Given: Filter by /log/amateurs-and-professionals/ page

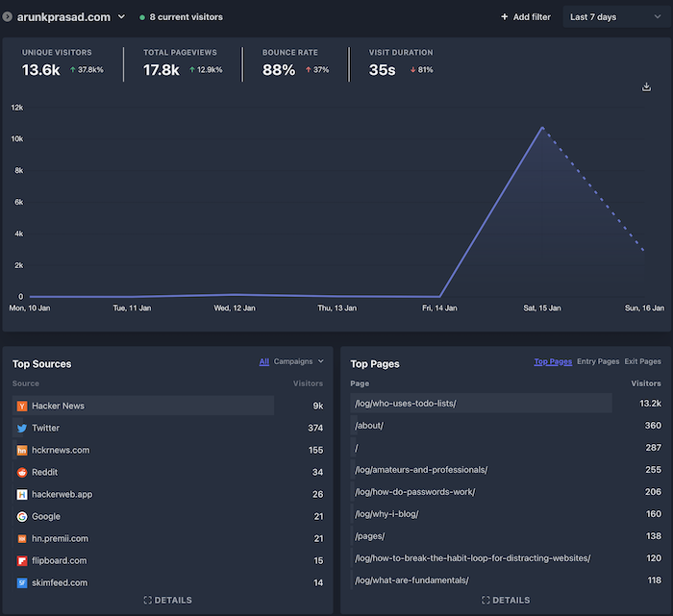Looking at the screenshot, I should (421, 470).
